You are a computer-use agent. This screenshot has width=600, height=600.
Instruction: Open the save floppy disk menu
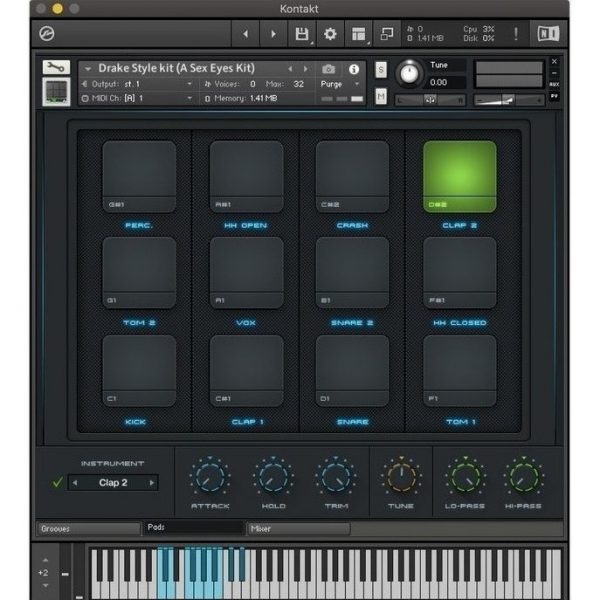click(302, 34)
